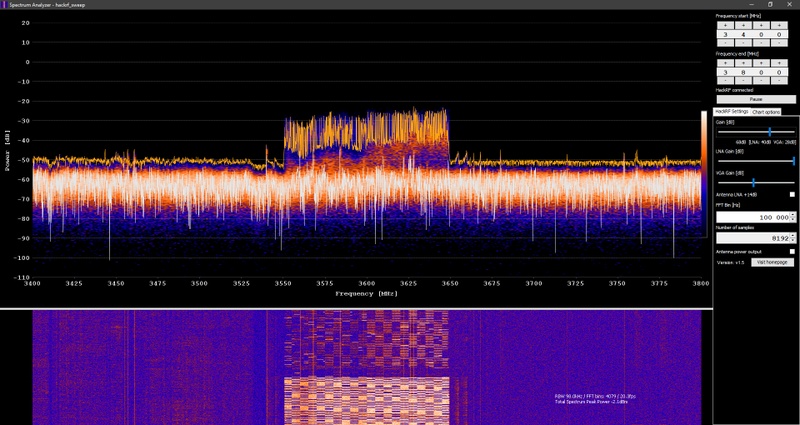The width and height of the screenshot is (800, 425).
Task: Increase tens digit of Frequency start
Action: [x=761, y=26]
